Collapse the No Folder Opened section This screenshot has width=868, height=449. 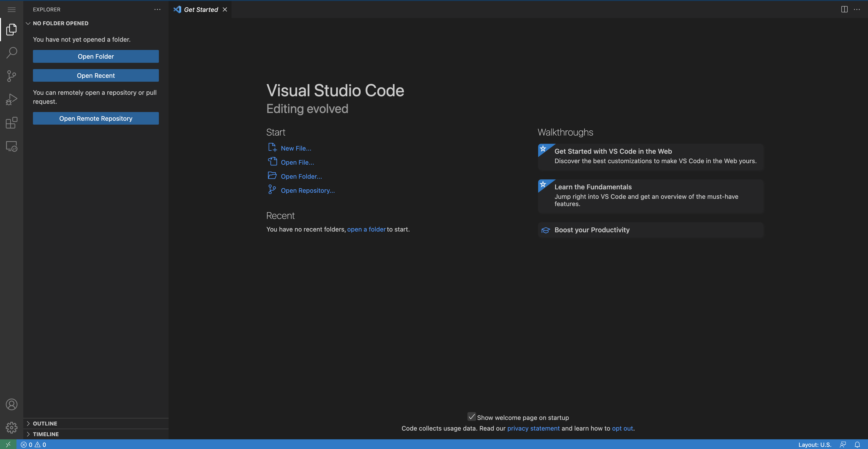click(28, 23)
